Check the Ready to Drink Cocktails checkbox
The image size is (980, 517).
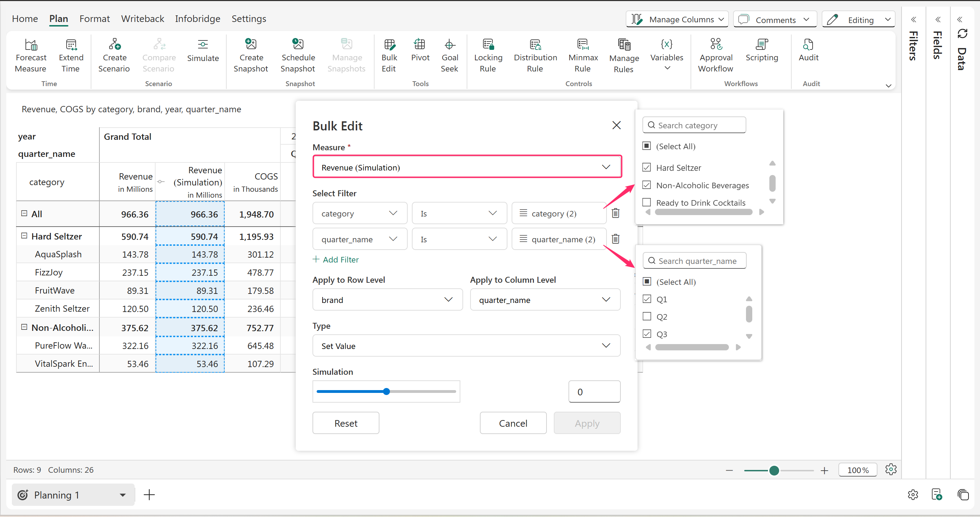[647, 202]
